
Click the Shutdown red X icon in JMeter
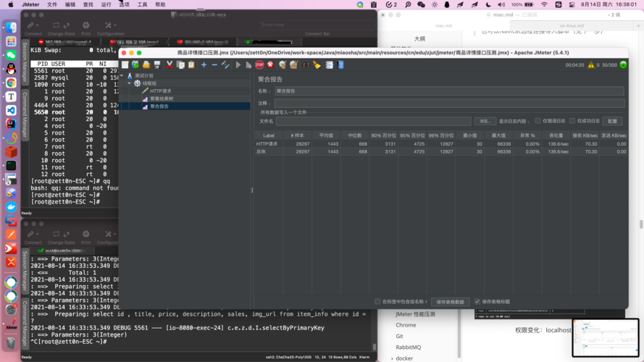pos(270,65)
